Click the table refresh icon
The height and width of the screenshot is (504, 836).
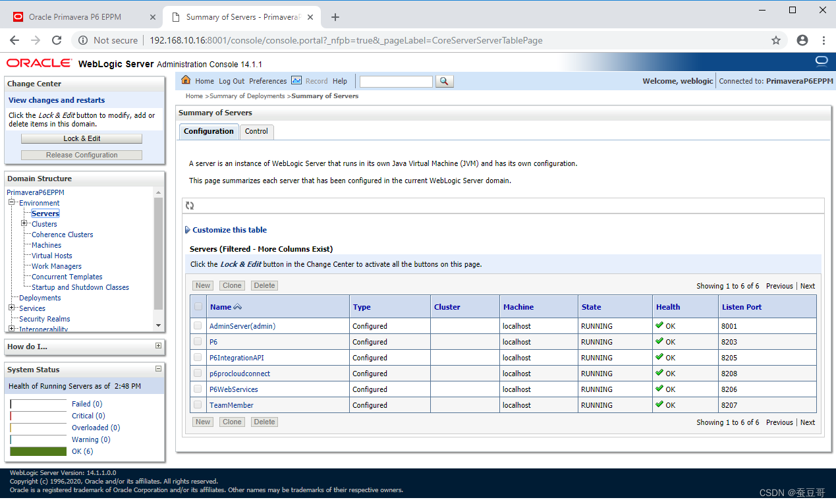click(x=190, y=206)
